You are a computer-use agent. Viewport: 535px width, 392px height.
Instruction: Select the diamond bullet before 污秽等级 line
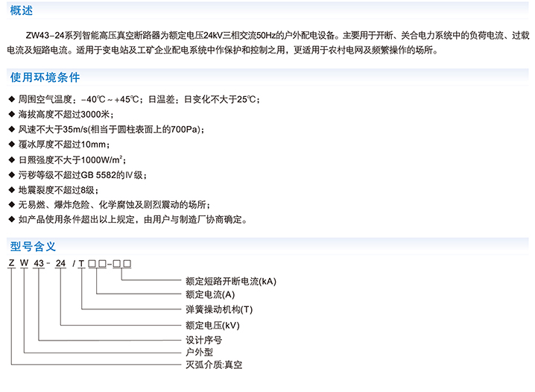[10, 175]
